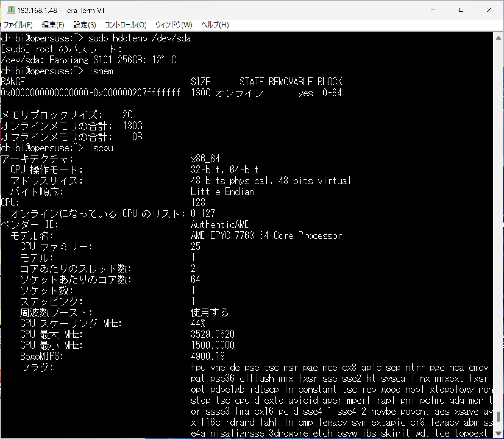
Task: Open the ウィンドウ(W) menu
Action: point(174,25)
